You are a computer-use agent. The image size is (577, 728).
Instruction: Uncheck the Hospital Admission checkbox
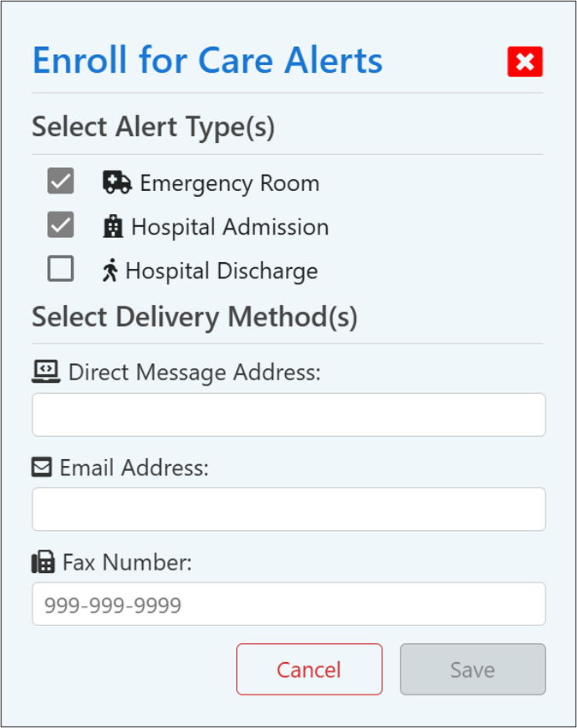click(x=61, y=226)
